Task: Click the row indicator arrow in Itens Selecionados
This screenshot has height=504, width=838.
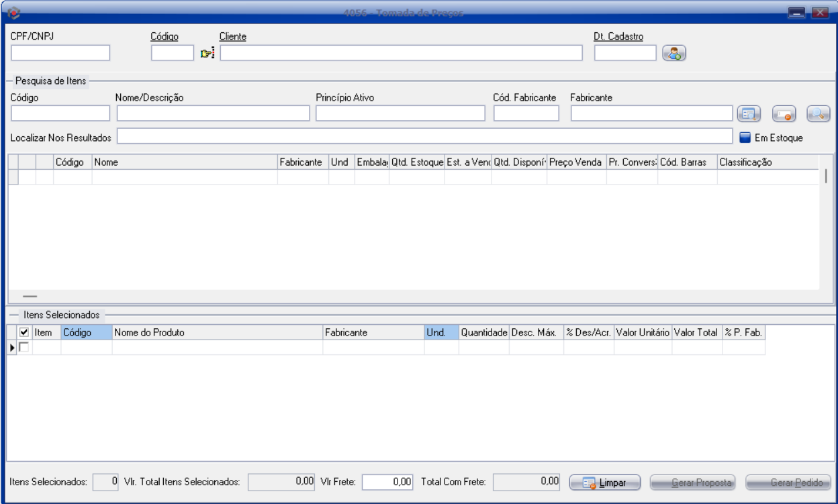Action: tap(12, 347)
